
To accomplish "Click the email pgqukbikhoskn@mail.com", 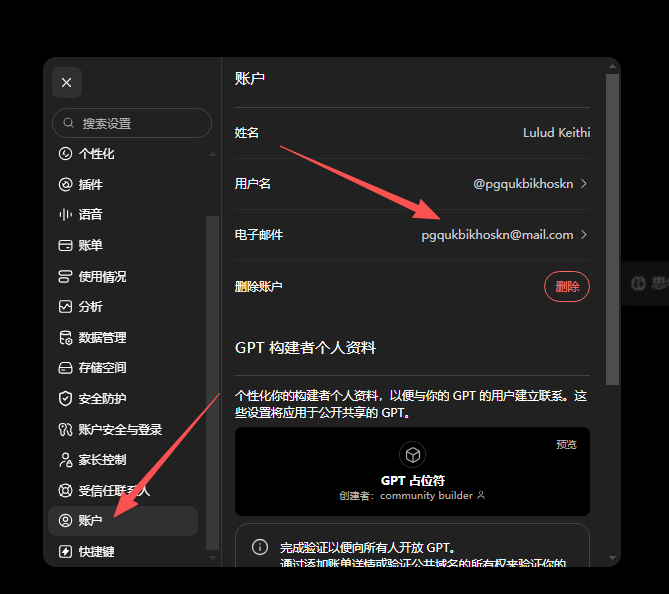I will coord(497,235).
